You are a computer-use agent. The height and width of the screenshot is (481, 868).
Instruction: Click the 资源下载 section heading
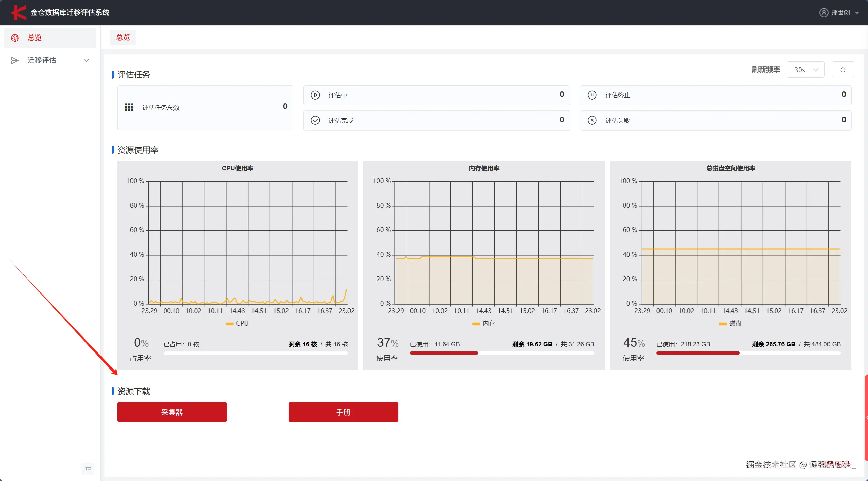[134, 391]
